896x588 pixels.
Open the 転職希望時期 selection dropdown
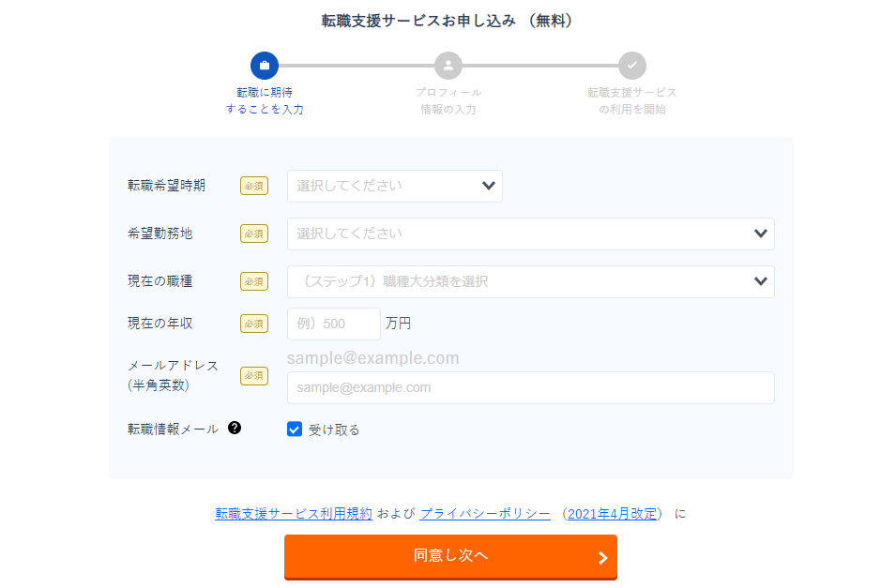click(394, 186)
